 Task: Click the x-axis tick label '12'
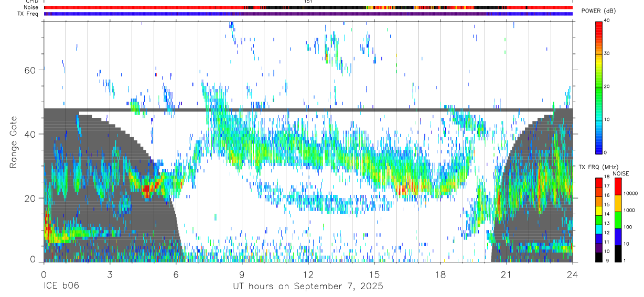tap(308, 274)
